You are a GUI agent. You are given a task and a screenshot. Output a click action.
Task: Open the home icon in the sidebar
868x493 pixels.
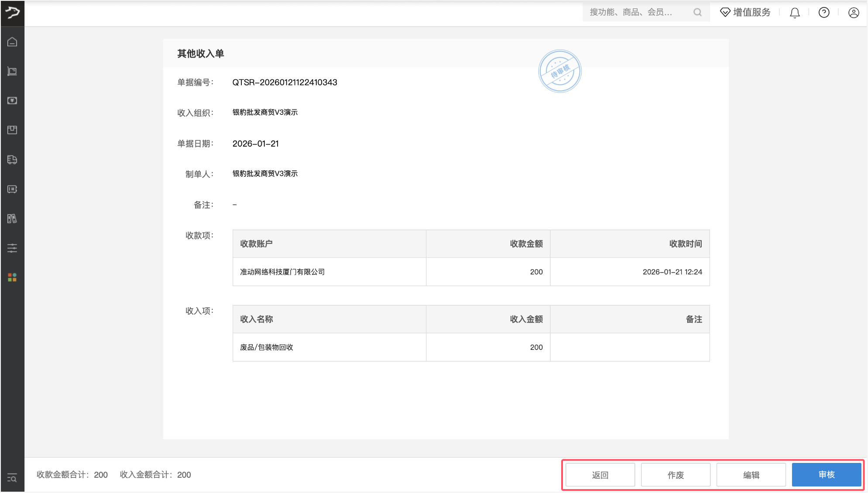tap(12, 42)
